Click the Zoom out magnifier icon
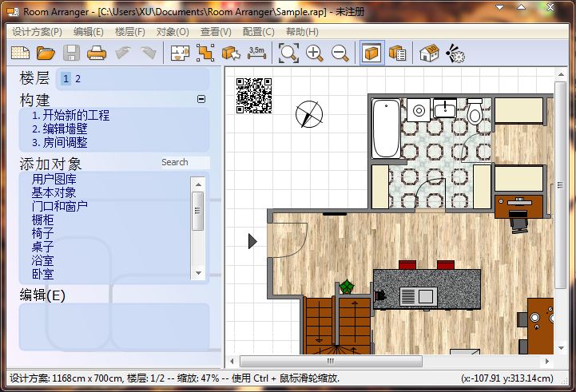The height and width of the screenshot is (392, 576). pyautogui.click(x=340, y=53)
